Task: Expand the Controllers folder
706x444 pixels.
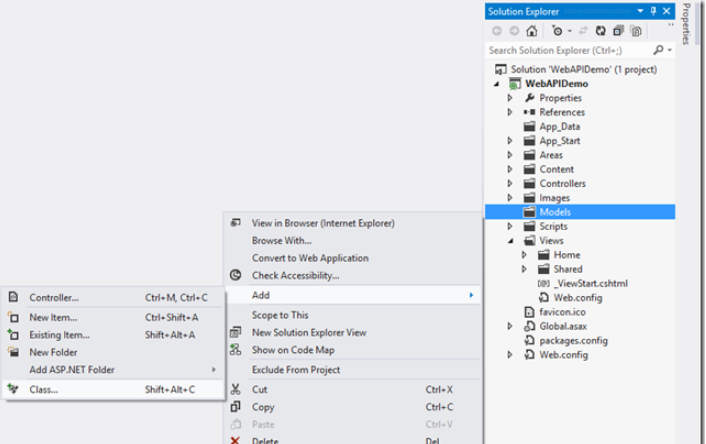Action: coord(510,184)
